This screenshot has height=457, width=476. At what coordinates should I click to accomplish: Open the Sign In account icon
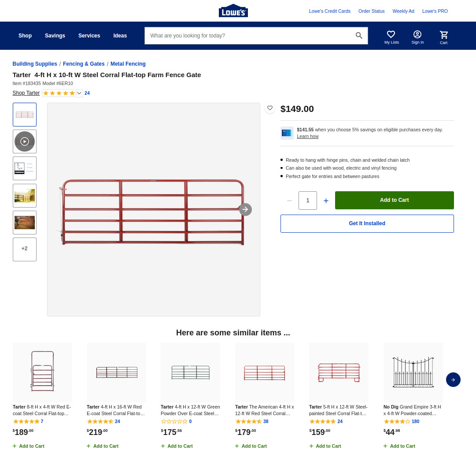tap(417, 35)
